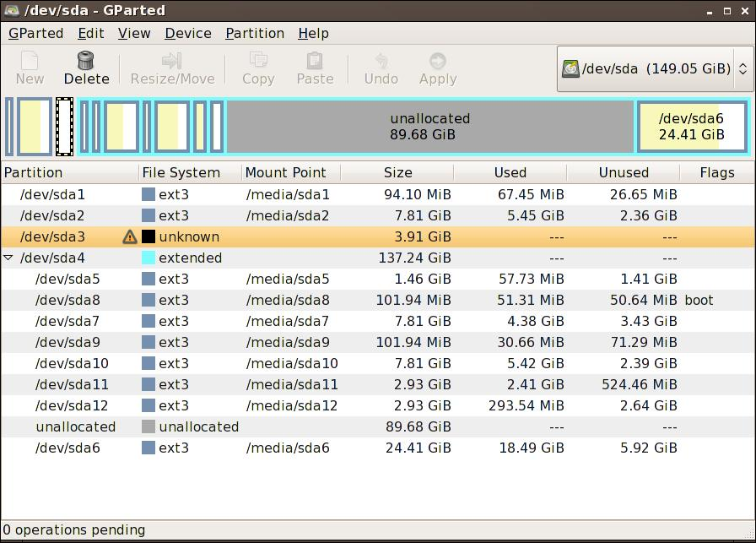Open the Partition menu

pos(254,33)
